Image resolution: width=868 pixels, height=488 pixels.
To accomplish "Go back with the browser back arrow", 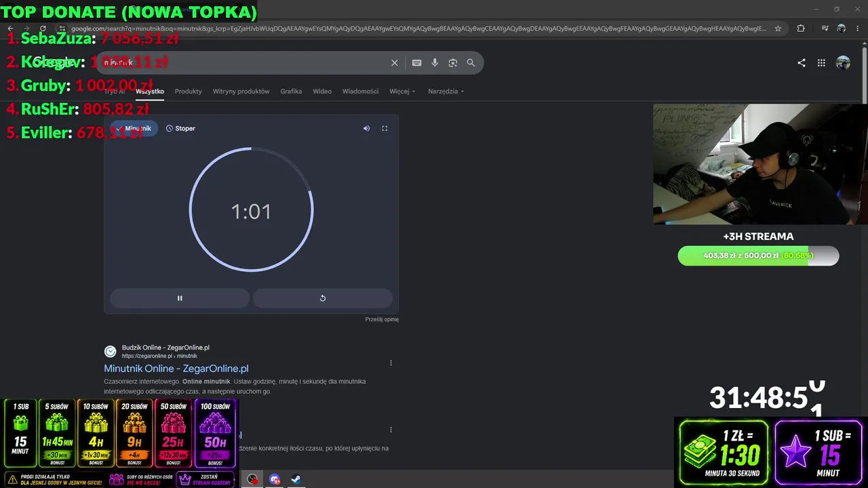I will point(11,28).
